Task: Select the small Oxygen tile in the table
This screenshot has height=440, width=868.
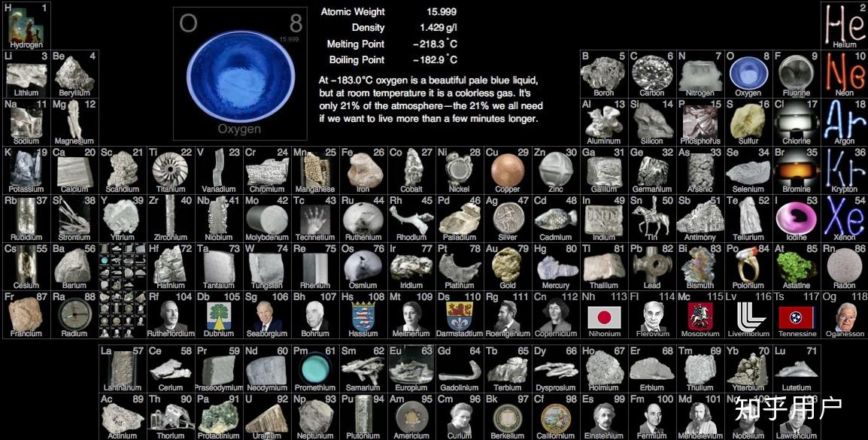Action: [x=748, y=74]
